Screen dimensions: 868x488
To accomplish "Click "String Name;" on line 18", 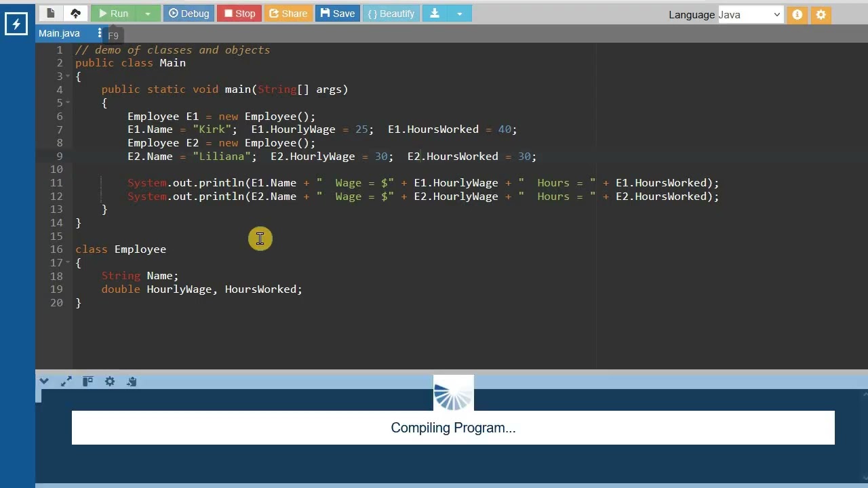I will (140, 276).
